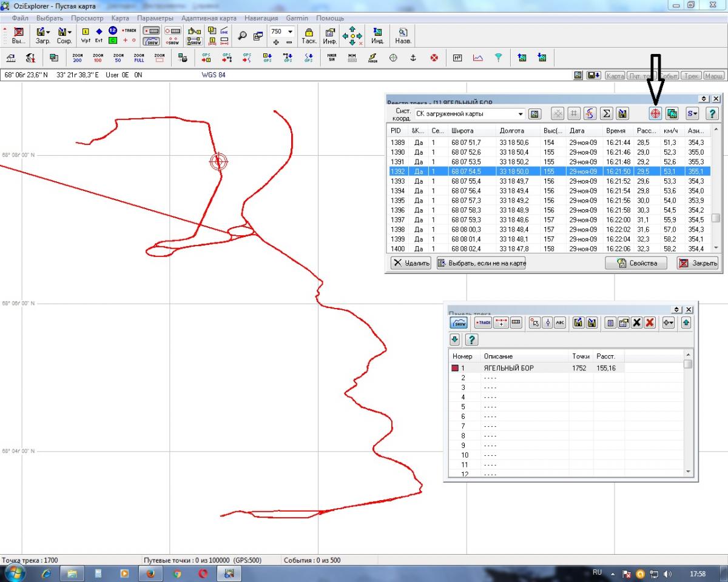Click the magnifying glass icon in main toolbar
Image resolution: width=728 pixels, height=582 pixels.
242,35
